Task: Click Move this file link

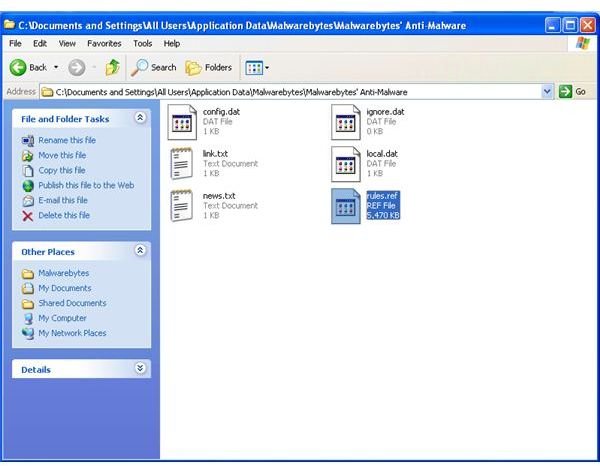Action: tap(62, 155)
